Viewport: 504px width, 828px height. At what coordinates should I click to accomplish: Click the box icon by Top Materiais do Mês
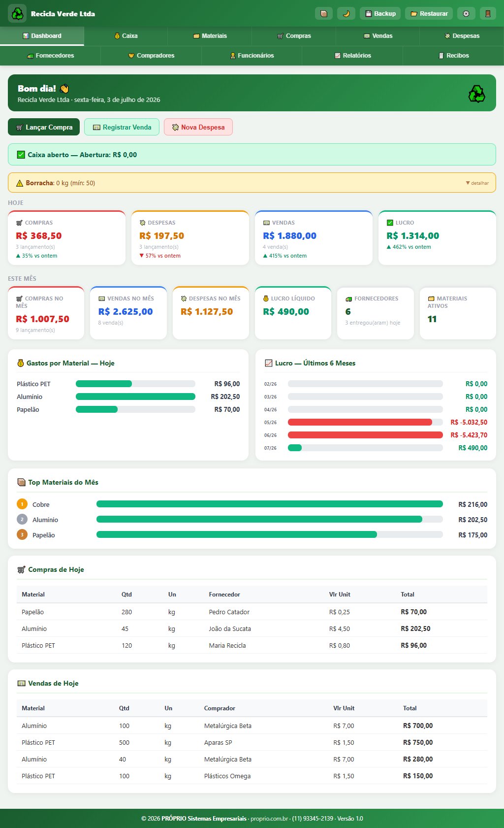21,482
